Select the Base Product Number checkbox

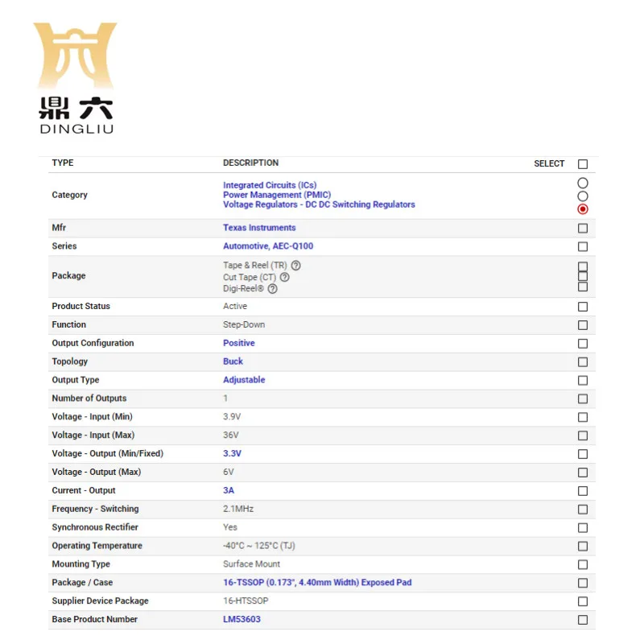click(582, 620)
